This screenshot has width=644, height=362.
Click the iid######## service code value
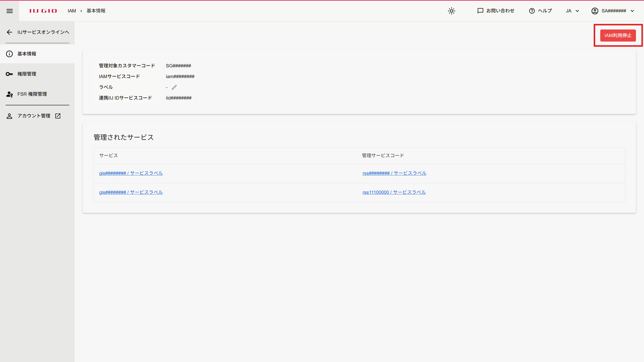click(178, 98)
